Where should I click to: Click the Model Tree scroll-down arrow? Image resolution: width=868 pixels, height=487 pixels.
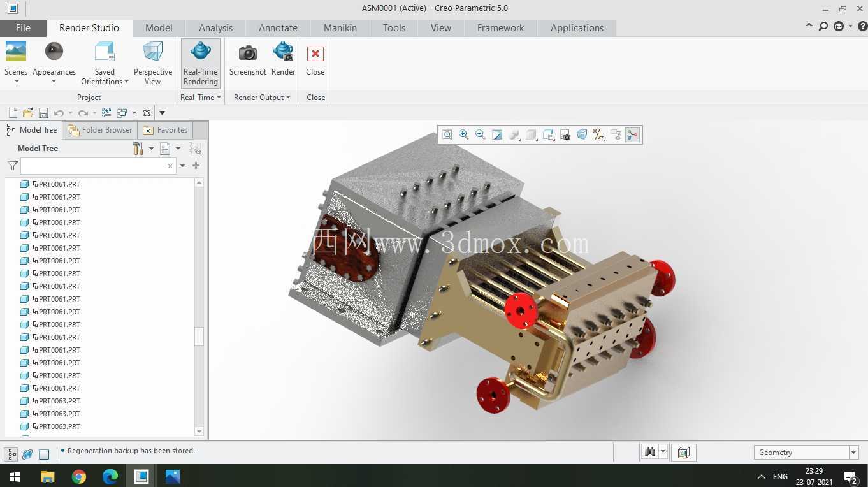coord(199,432)
